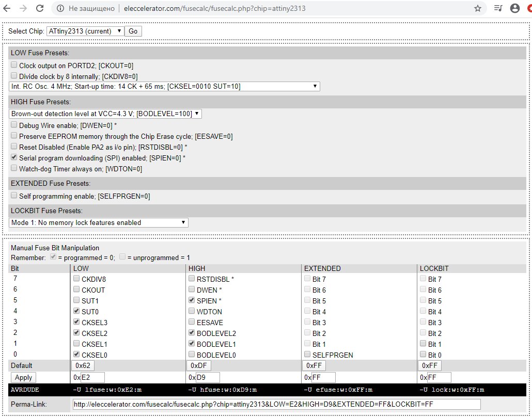Toggle the CKOUT bit checkbox
This screenshot has width=532, height=418.
[76, 289]
